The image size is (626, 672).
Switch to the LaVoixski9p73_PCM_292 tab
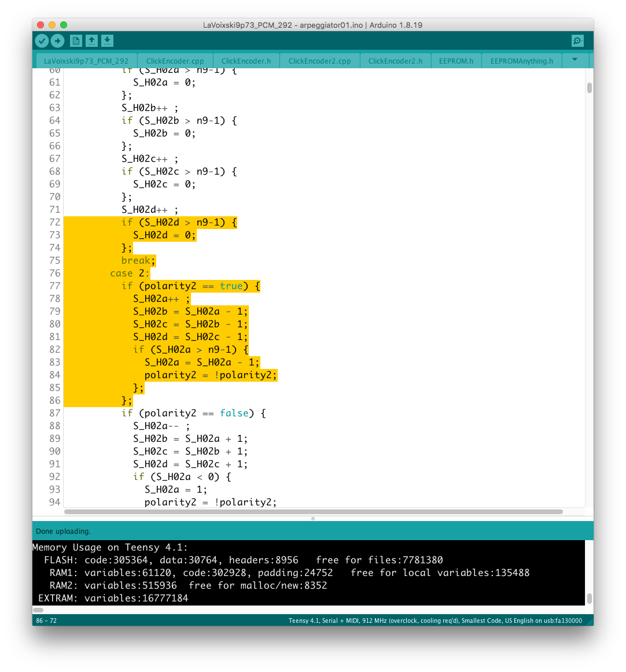86,61
